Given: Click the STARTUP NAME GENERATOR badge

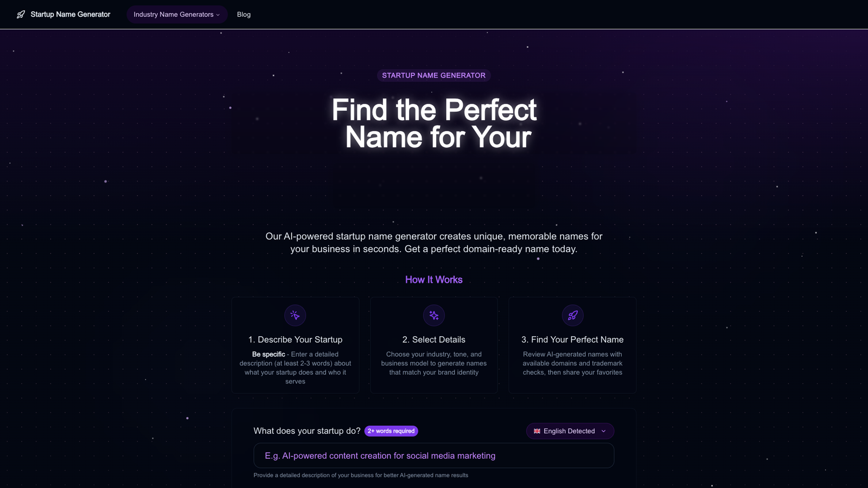Looking at the screenshot, I should click(433, 75).
